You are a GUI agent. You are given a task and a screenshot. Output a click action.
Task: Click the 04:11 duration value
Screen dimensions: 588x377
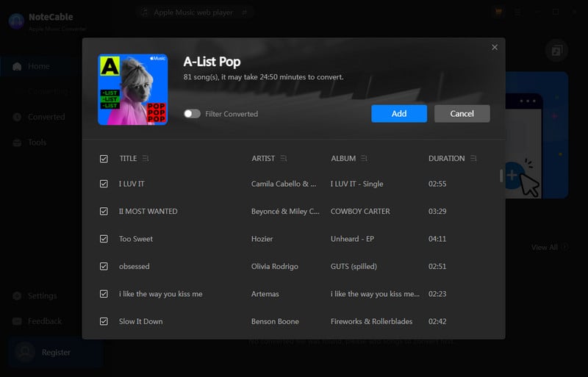[437, 239]
